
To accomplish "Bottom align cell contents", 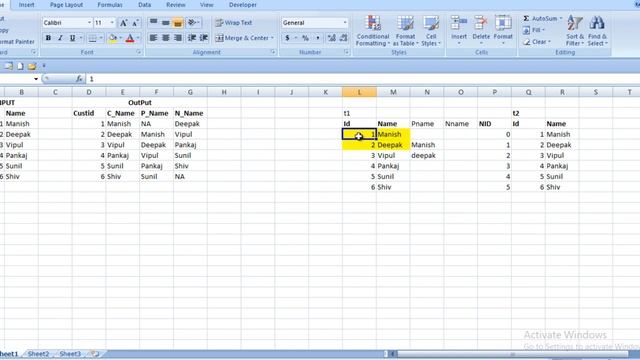I will click(x=178, y=22).
